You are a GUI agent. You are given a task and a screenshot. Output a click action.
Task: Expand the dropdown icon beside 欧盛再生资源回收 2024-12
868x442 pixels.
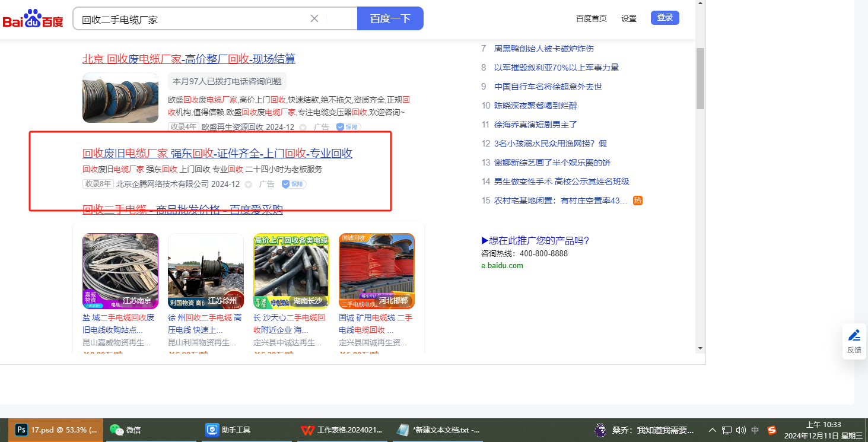pyautogui.click(x=303, y=127)
